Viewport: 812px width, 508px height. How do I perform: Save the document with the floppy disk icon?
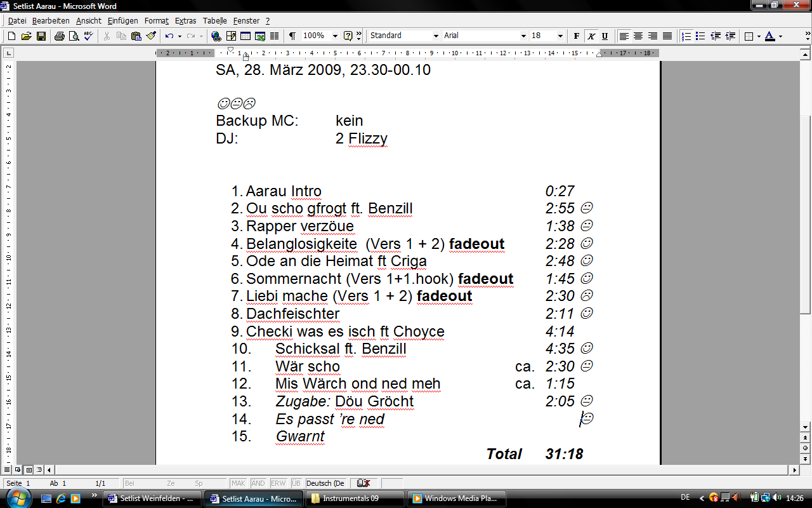pos(41,36)
